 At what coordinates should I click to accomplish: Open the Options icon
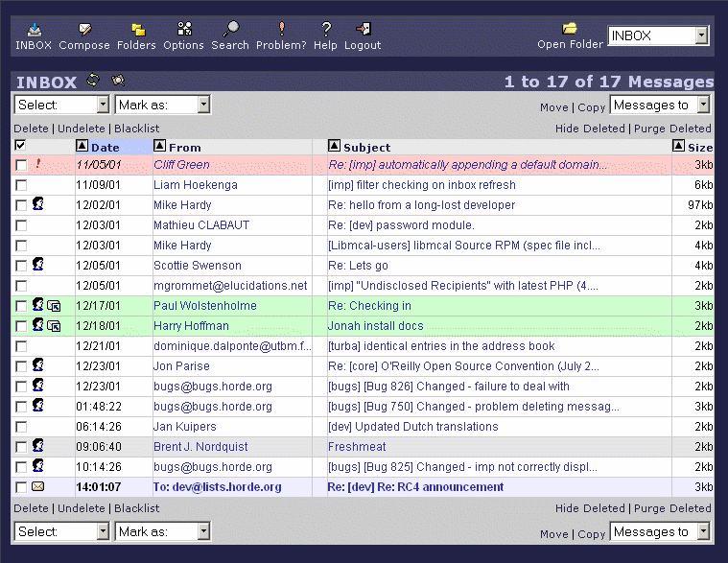pyautogui.click(x=185, y=29)
